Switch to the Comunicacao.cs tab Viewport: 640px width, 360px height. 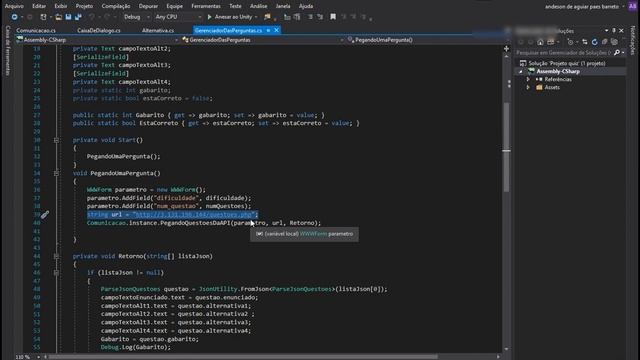pos(36,31)
